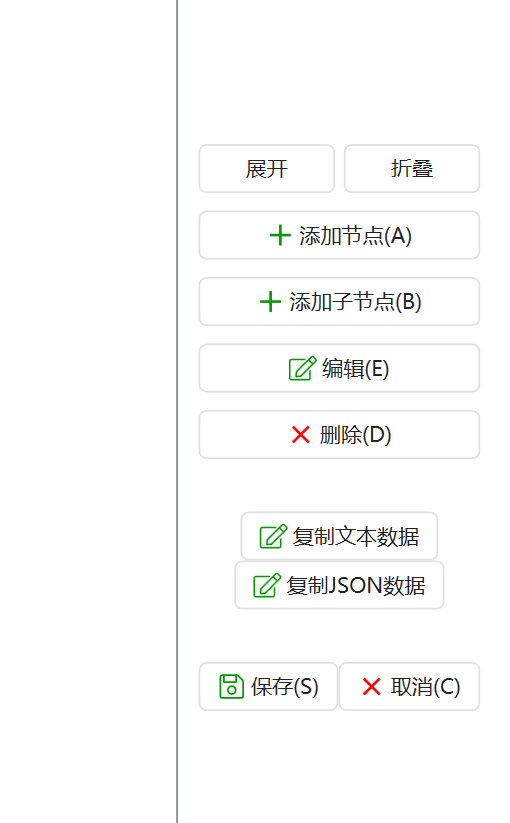The image size is (510, 823).
Task: Click the green floppy disk save icon
Action: pos(231,687)
